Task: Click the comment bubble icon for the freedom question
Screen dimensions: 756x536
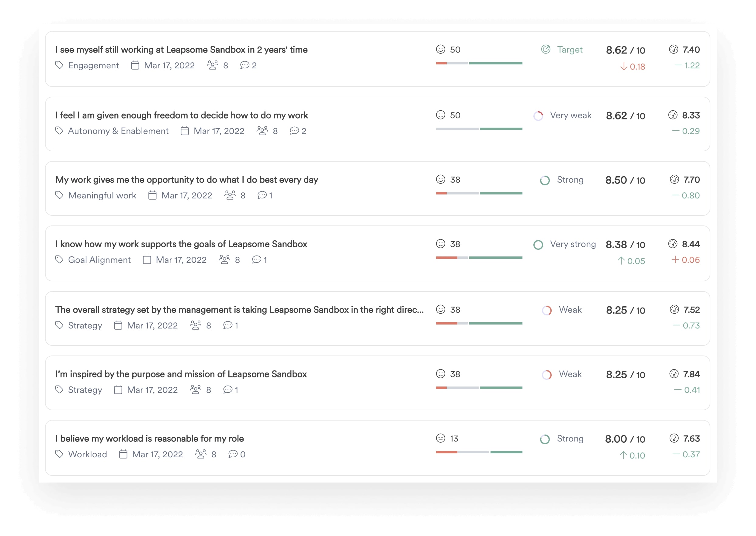Action: (294, 131)
